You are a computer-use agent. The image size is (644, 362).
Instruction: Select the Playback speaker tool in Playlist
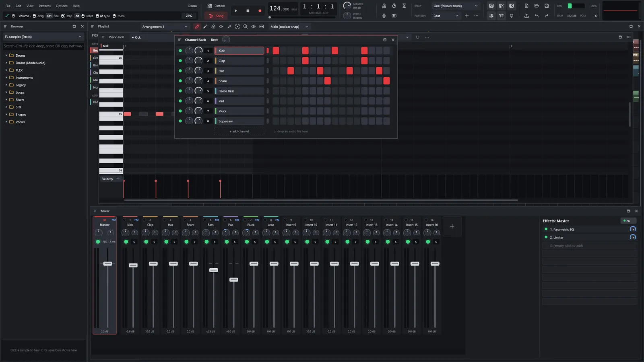click(x=254, y=27)
